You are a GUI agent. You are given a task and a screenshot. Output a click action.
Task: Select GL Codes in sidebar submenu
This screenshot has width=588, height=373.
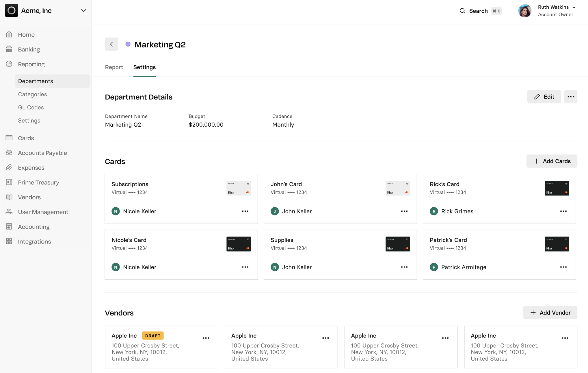pos(31,107)
